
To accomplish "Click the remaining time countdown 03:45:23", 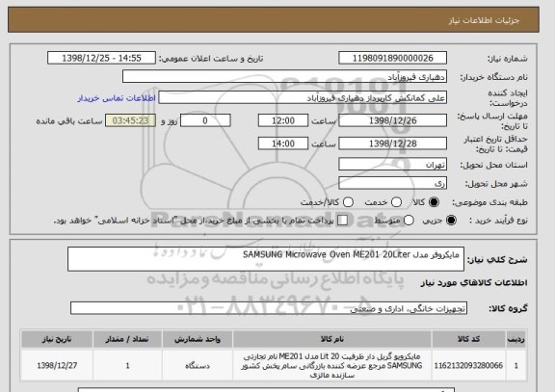I will pos(130,120).
